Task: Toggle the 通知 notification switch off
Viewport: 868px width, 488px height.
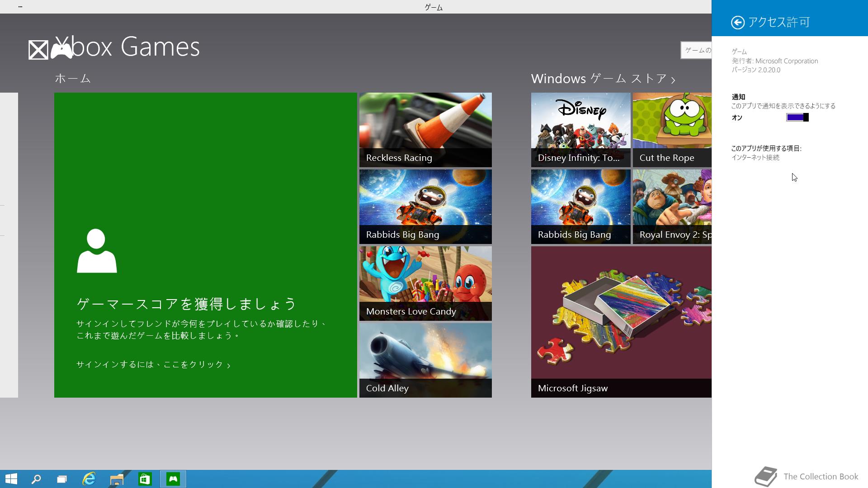Action: pos(797,117)
